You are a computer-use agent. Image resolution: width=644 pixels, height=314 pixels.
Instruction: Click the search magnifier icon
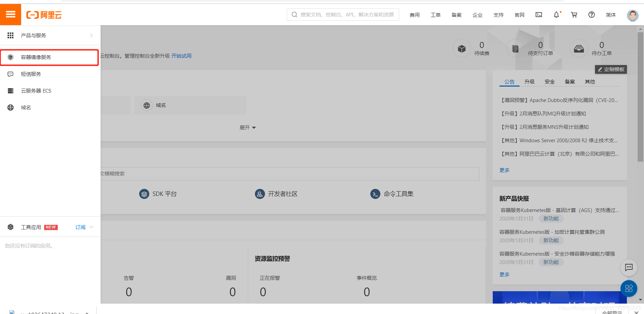[294, 15]
